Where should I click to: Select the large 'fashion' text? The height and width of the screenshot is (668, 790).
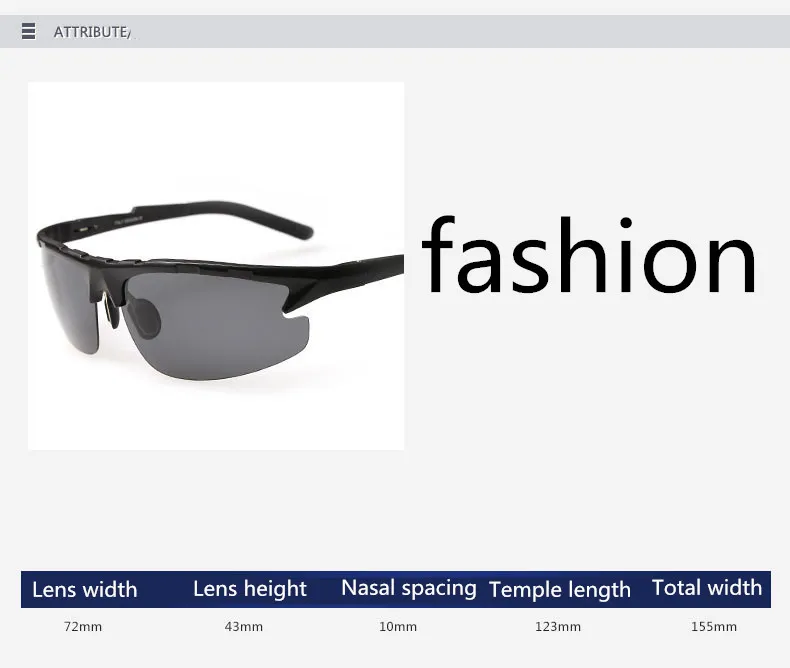588,255
